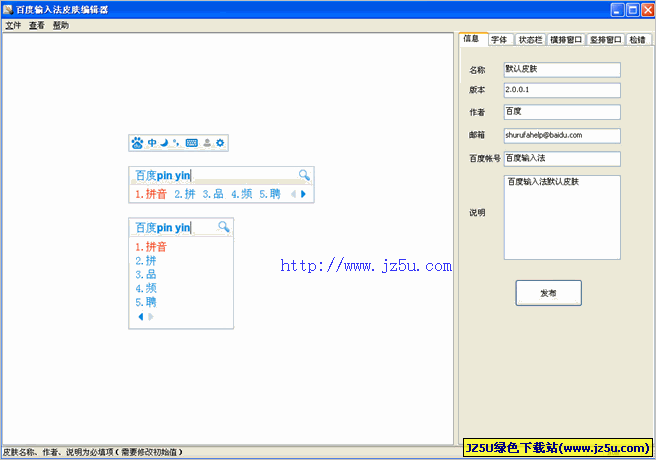The width and height of the screenshot is (656, 460).
Task: Click the 名称 label
Action: (x=477, y=70)
